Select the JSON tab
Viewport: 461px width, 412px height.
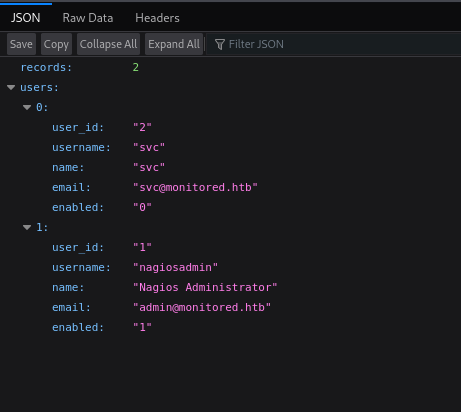(x=26, y=18)
